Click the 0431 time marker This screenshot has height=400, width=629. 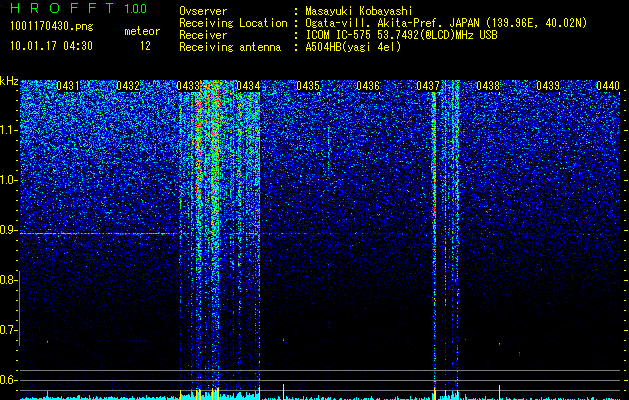click(x=68, y=86)
